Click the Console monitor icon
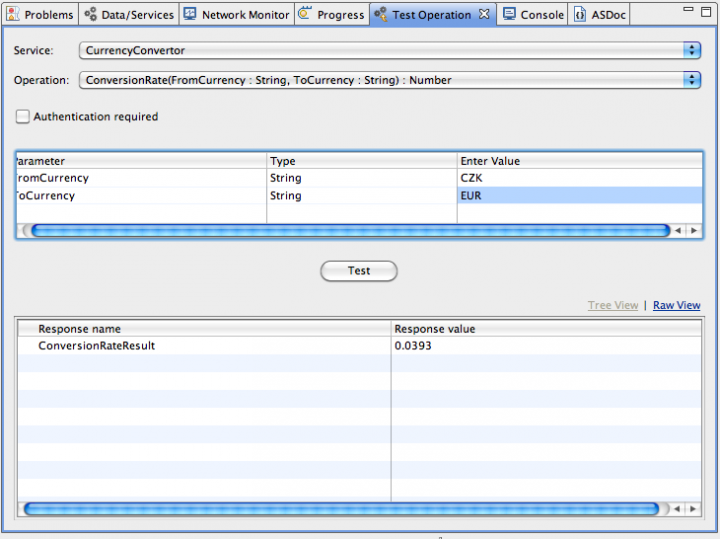The image size is (720, 539). pos(509,14)
